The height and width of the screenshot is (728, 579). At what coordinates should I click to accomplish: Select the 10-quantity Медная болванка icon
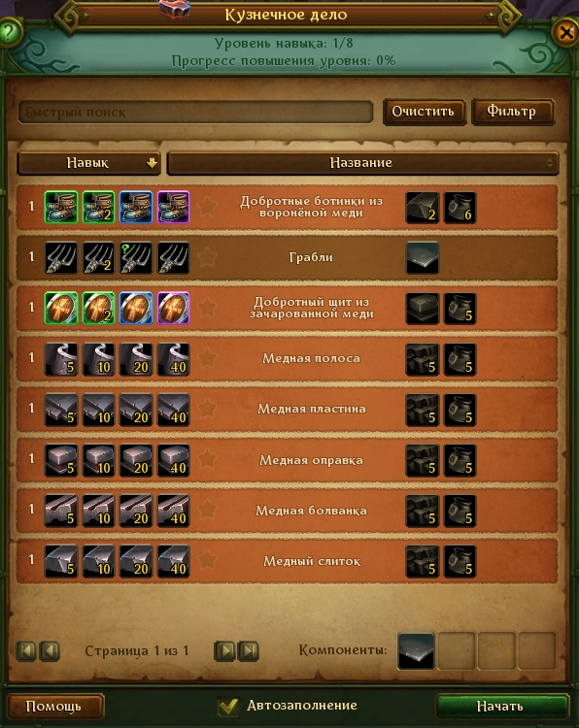[98, 511]
